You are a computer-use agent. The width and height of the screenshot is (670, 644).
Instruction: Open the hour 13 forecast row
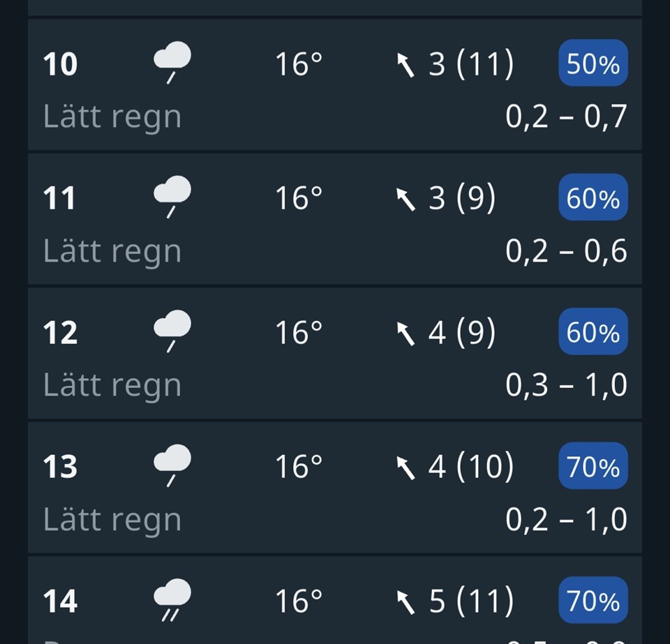pyautogui.click(x=335, y=488)
